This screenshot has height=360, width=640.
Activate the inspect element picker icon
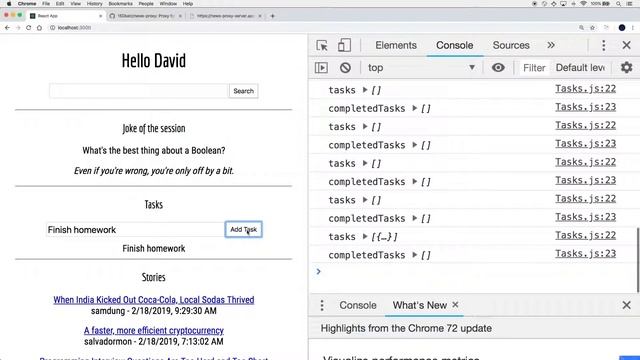click(x=322, y=45)
